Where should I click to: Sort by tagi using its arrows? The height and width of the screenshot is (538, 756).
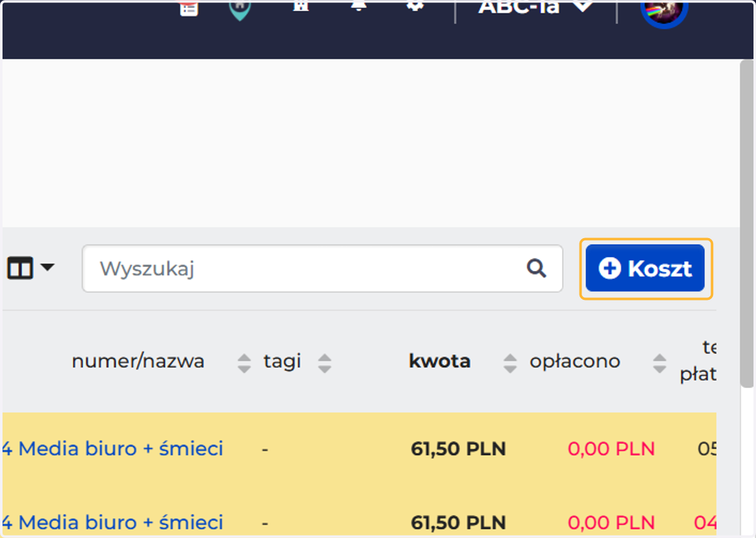[x=324, y=363]
